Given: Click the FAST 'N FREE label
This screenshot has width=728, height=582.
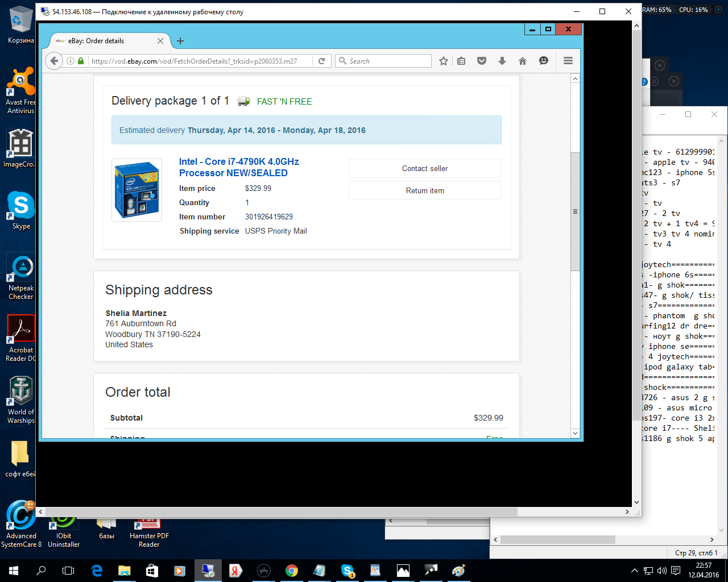Looking at the screenshot, I should point(284,102).
